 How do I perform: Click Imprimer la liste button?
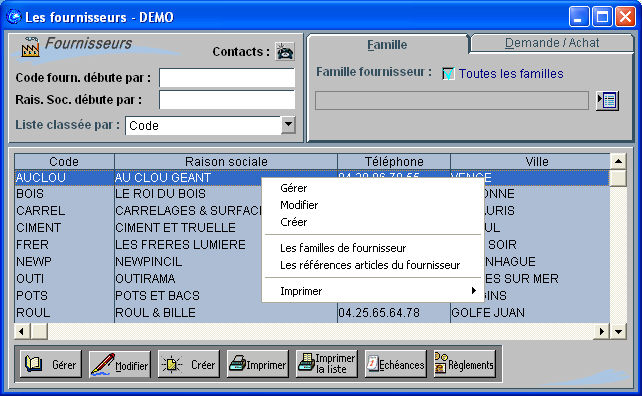(327, 364)
